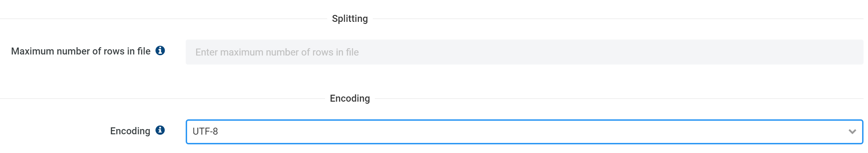The width and height of the screenshot is (868, 153).
Task: Click info icon beside Maximum number of rows
Action: pos(160,51)
